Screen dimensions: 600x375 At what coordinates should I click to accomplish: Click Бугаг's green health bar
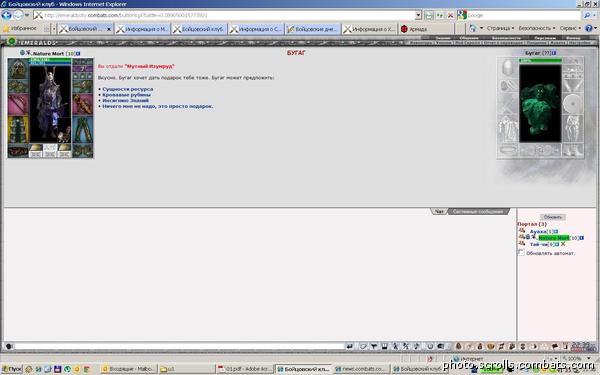coord(540,60)
